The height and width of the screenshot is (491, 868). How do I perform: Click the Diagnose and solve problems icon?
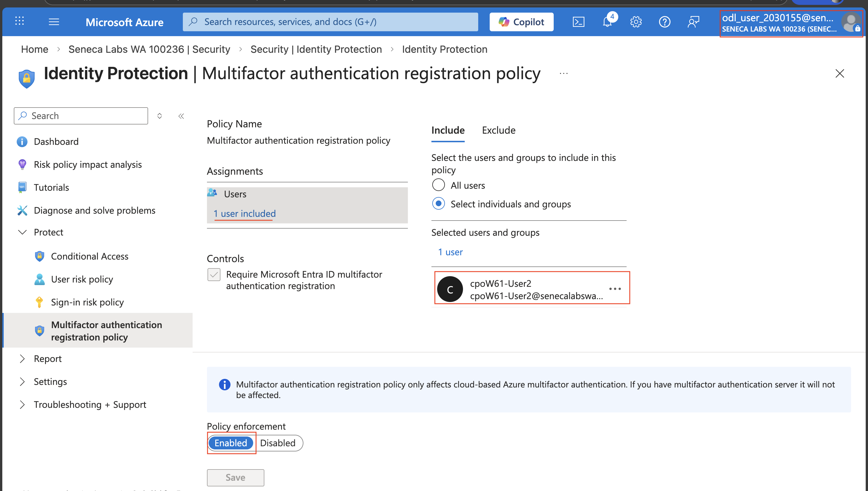[22, 211]
